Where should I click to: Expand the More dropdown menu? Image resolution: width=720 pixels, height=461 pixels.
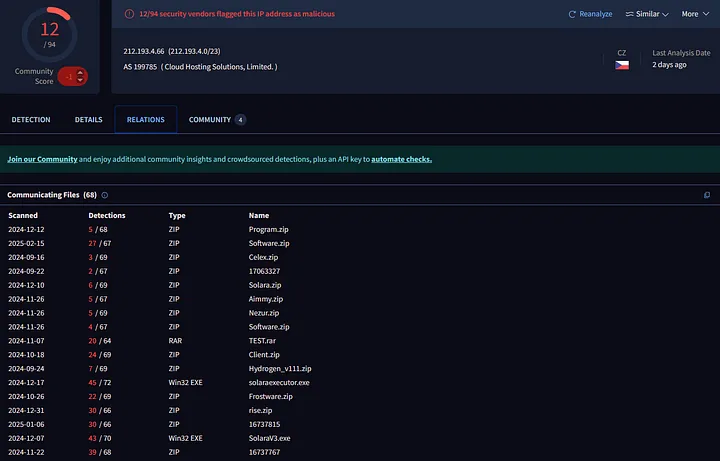(x=695, y=14)
